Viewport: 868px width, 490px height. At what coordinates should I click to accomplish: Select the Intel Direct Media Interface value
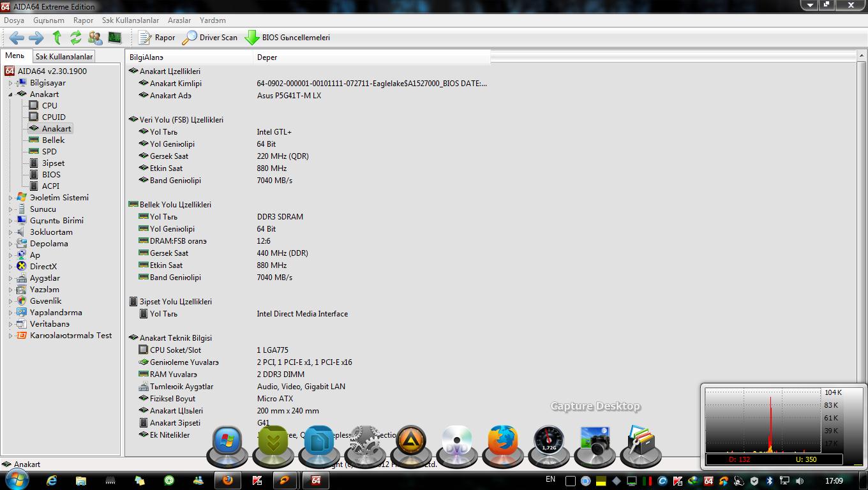[303, 314]
